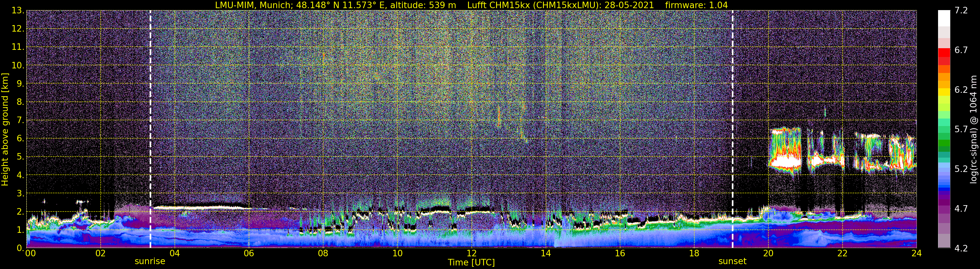Click the 'log(rc-signal) @ 1064 nm' colorbar label

pyautogui.click(x=973, y=129)
